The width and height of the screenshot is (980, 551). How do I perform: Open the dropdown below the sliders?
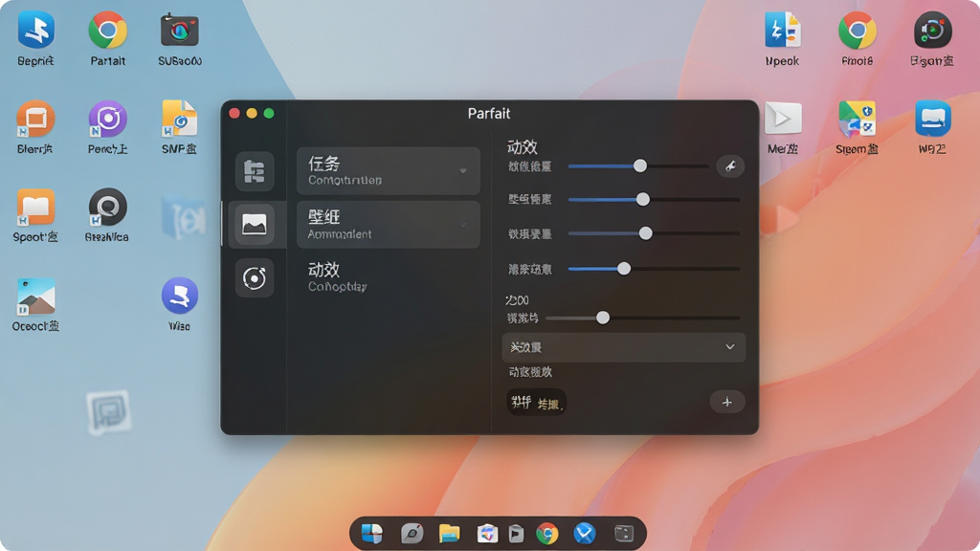[624, 346]
